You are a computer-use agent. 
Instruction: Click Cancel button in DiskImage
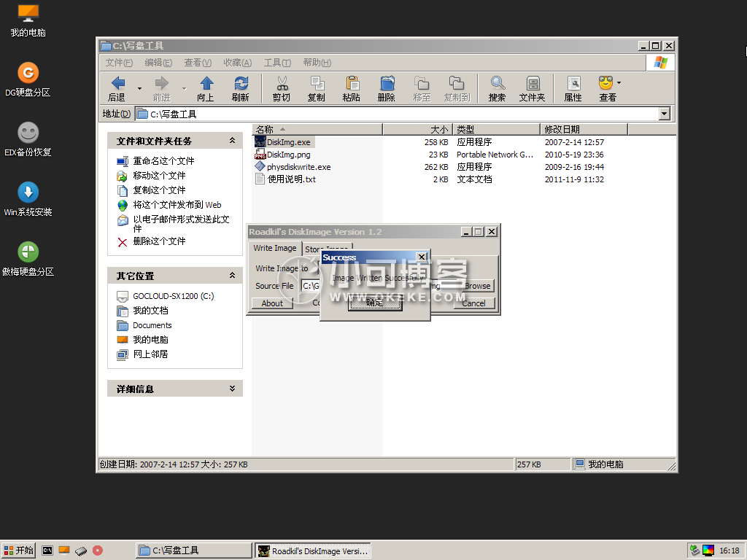click(473, 303)
